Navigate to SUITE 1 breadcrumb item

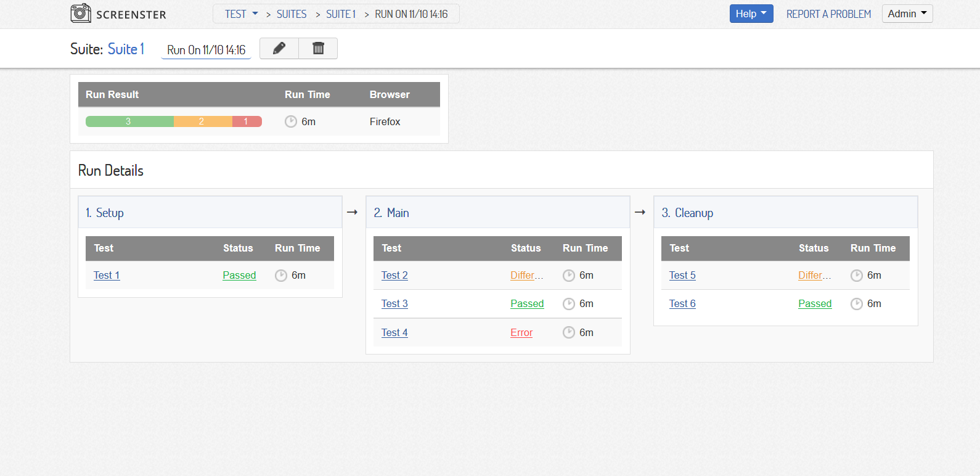coord(341,14)
